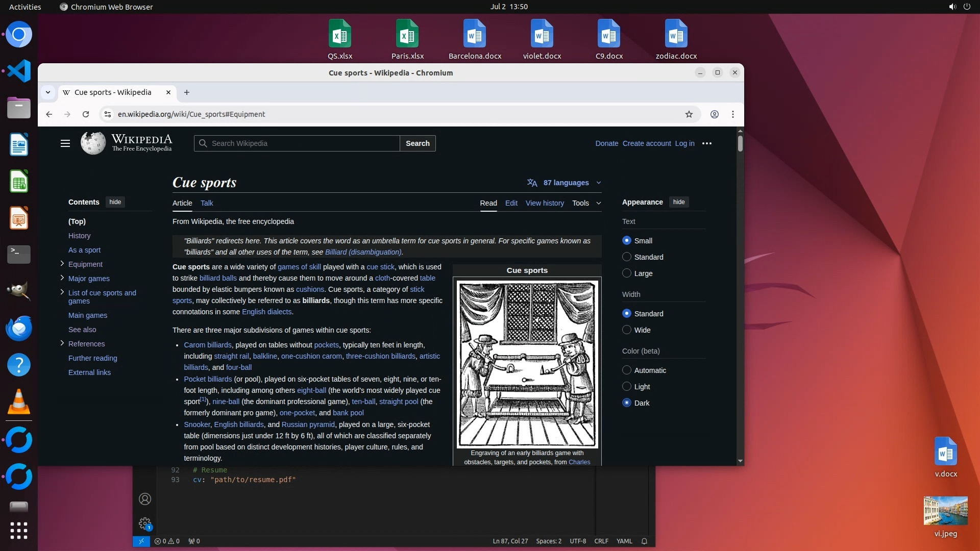The height and width of the screenshot is (551, 980).
Task: Select Large text size radio button
Action: 627,273
